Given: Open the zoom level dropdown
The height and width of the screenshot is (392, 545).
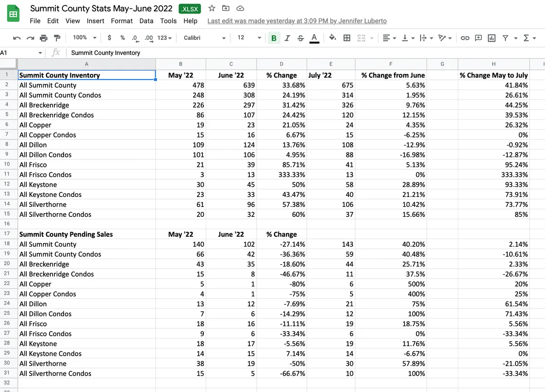Looking at the screenshot, I should tap(84, 38).
